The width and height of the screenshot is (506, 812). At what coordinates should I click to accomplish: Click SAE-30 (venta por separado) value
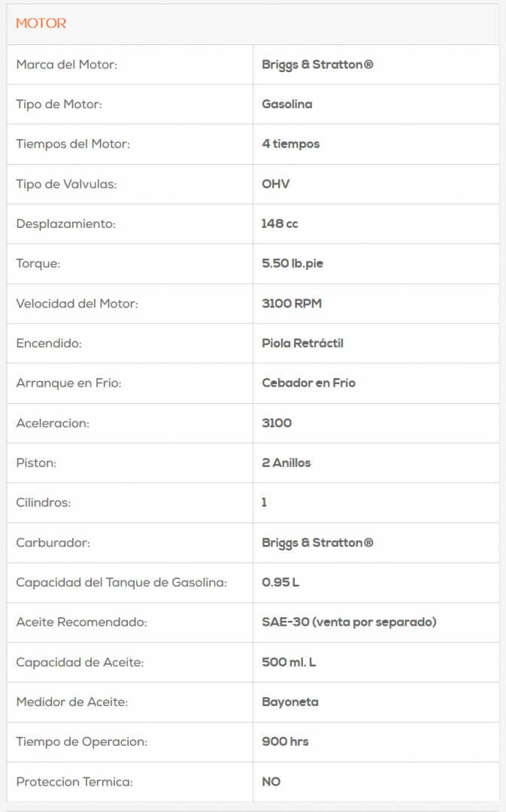pos(349,623)
